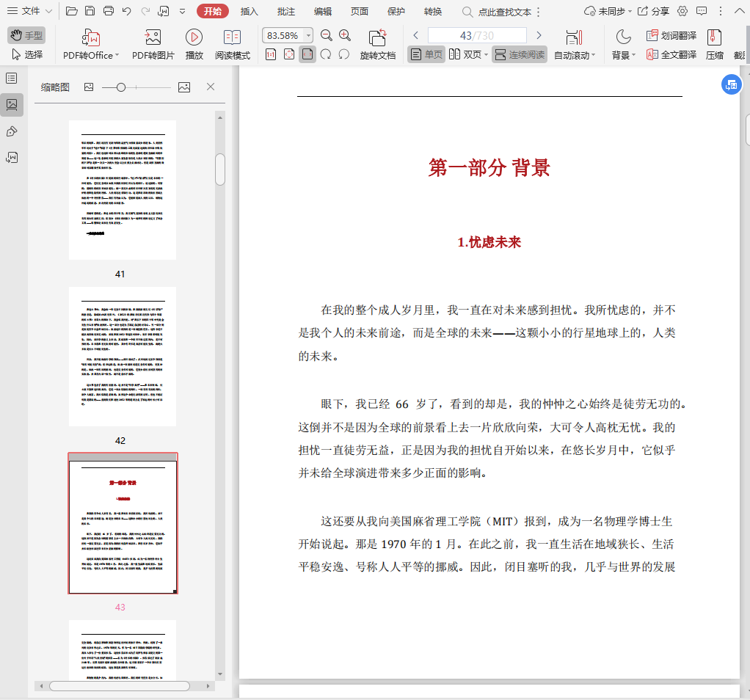The height and width of the screenshot is (700, 750).
Task: Click the 全文翻译 full translation button
Action: point(671,55)
